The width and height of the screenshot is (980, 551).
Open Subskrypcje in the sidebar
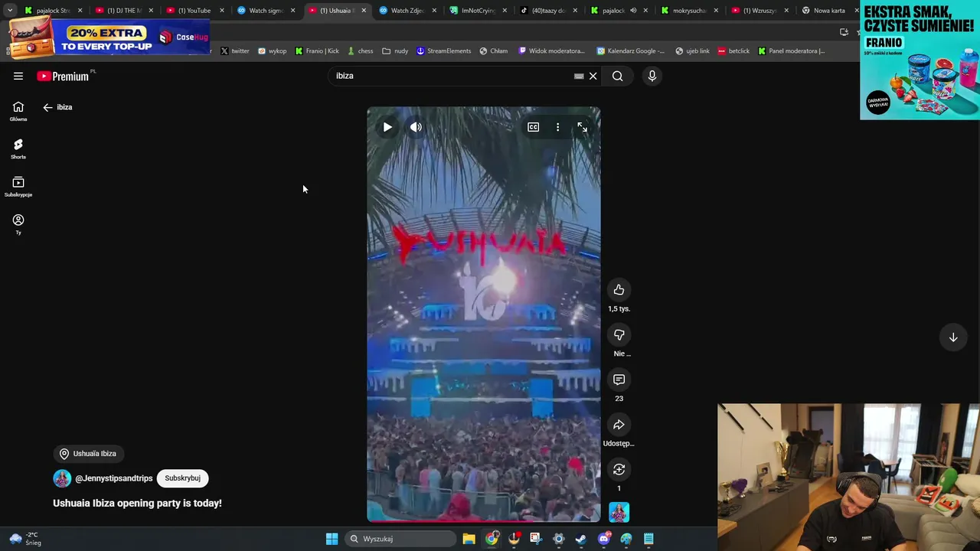[18, 187]
